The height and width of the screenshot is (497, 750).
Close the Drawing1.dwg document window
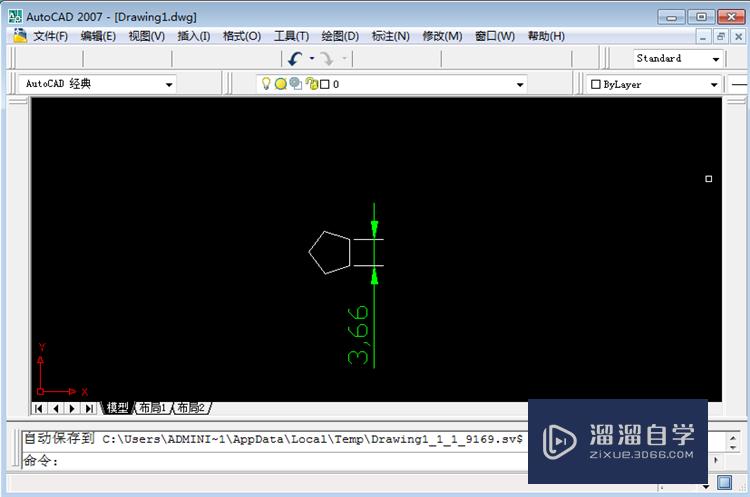point(738,37)
